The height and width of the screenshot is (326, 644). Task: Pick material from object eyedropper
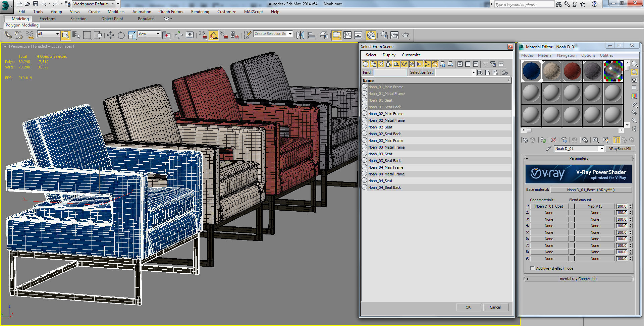pyautogui.click(x=548, y=149)
